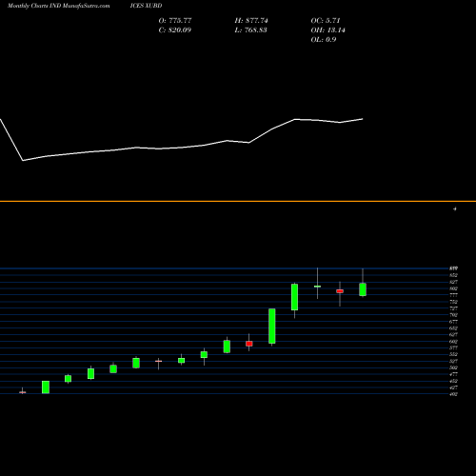Click the OH 13.14 readout

pyautogui.click(x=328, y=30)
